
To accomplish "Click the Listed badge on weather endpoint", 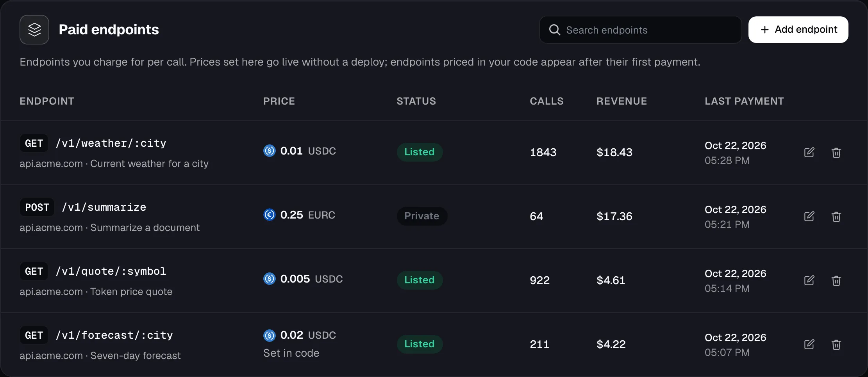I will pyautogui.click(x=420, y=152).
